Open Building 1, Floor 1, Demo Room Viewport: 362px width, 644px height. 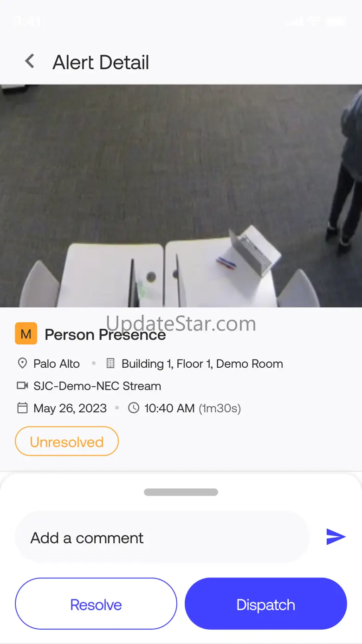pos(202,364)
